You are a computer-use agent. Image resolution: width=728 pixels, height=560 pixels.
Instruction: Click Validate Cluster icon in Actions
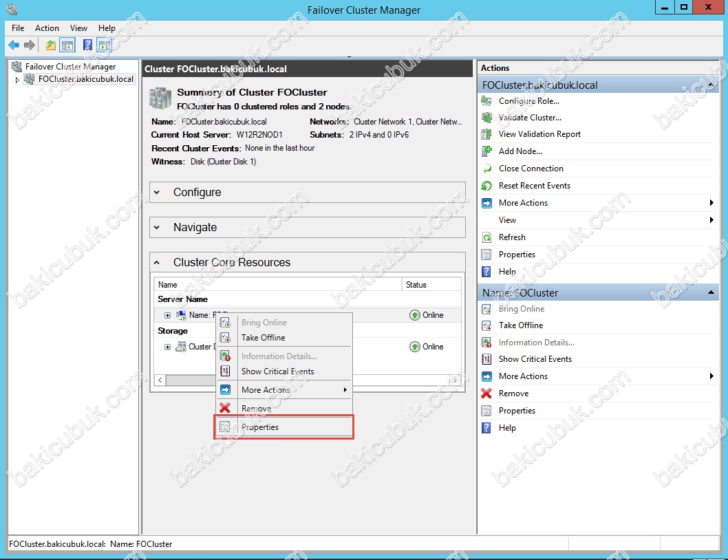pyautogui.click(x=486, y=118)
